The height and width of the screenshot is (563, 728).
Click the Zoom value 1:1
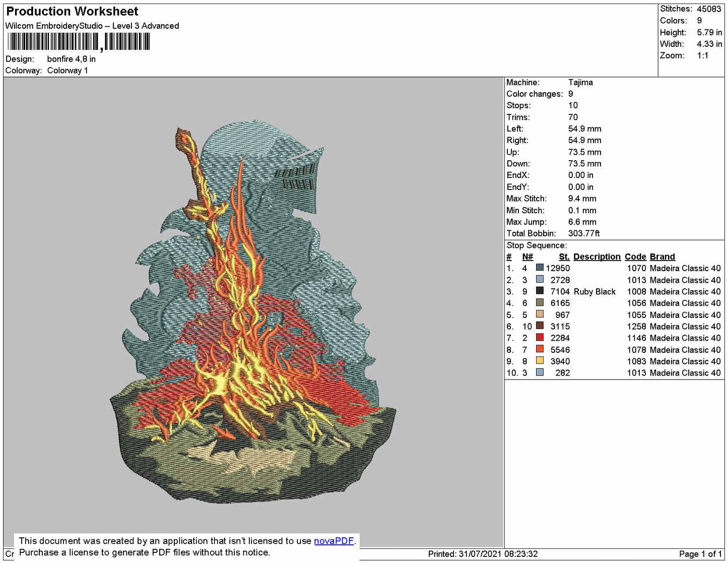(x=703, y=55)
